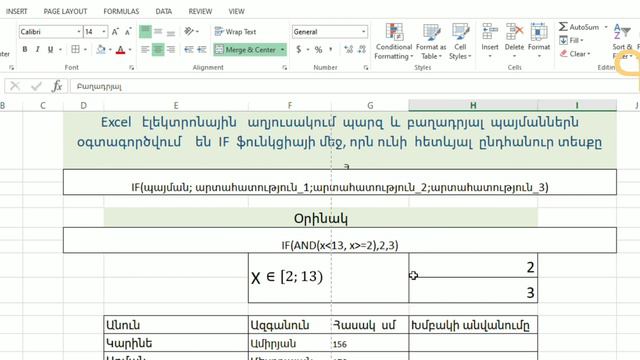Decrease font size with shrink font icon

128,32
